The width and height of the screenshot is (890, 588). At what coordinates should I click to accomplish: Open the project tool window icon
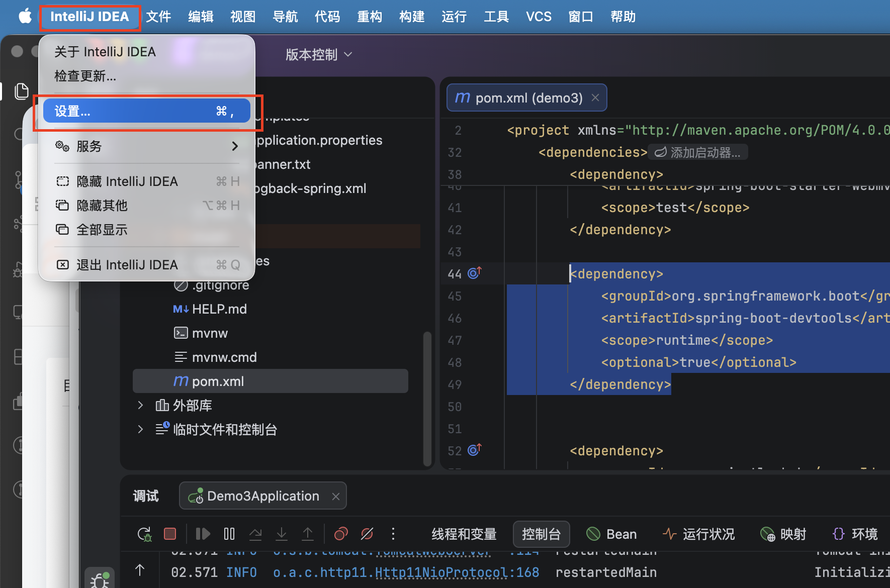point(21,91)
